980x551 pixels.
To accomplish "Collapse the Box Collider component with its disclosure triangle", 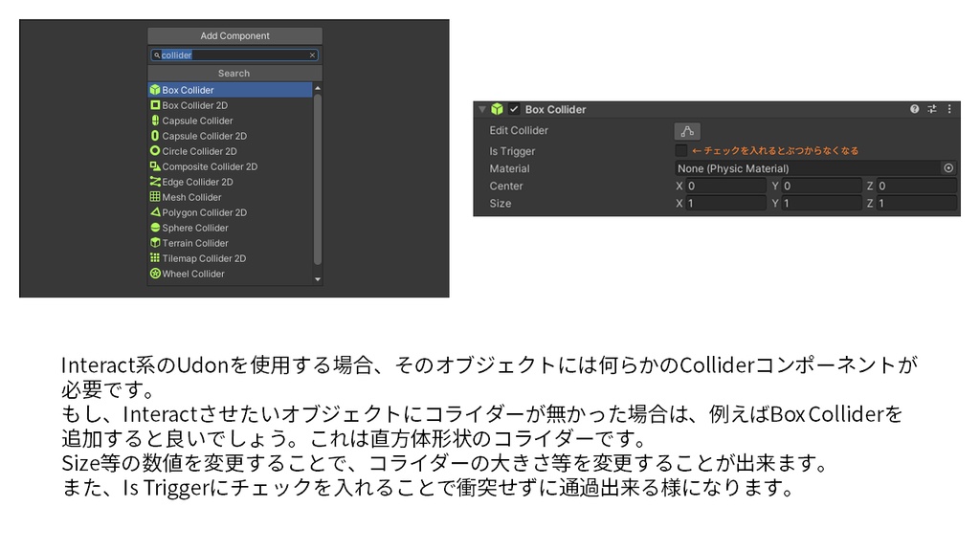I will (480, 107).
